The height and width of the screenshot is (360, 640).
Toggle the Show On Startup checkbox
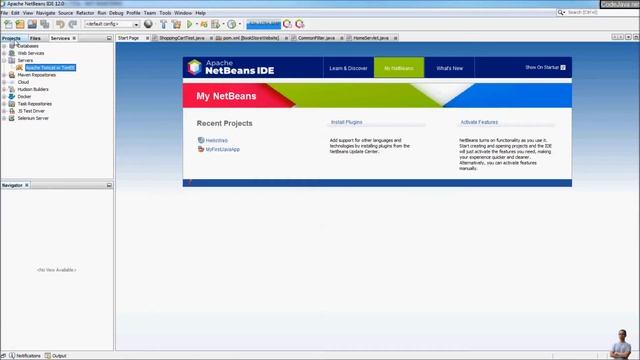(x=563, y=67)
